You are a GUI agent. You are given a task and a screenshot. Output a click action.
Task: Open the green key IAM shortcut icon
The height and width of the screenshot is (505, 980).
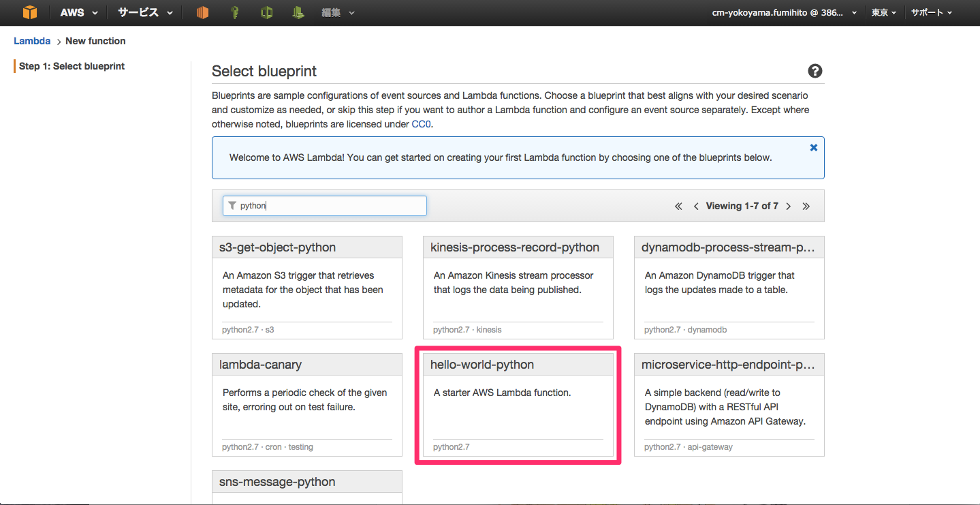coord(234,13)
